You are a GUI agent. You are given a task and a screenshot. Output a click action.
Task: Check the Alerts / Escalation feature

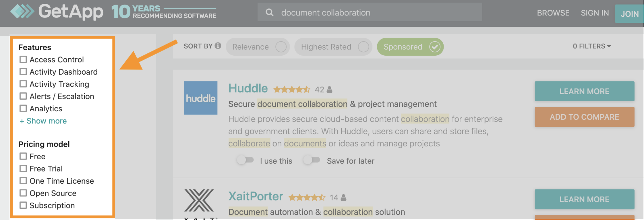[23, 96]
